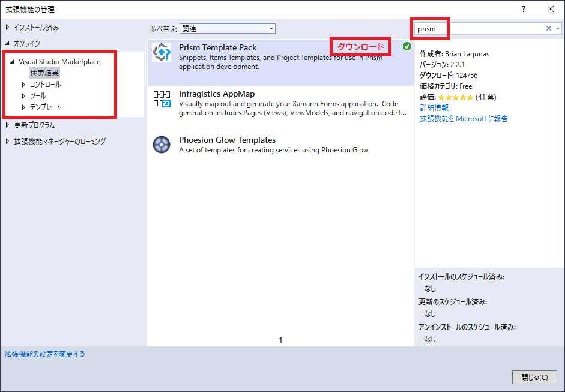Click the Prism Template Pack icon

coord(161,52)
